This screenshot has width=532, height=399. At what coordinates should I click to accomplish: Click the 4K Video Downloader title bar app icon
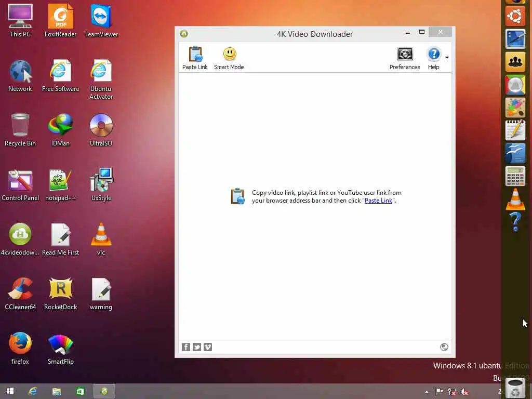pyautogui.click(x=184, y=34)
